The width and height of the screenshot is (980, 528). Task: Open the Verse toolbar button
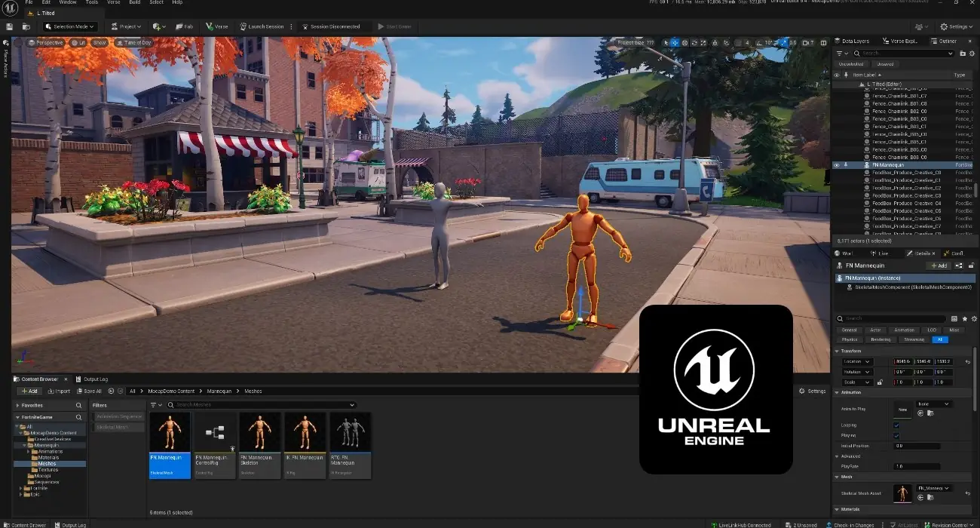coord(216,26)
